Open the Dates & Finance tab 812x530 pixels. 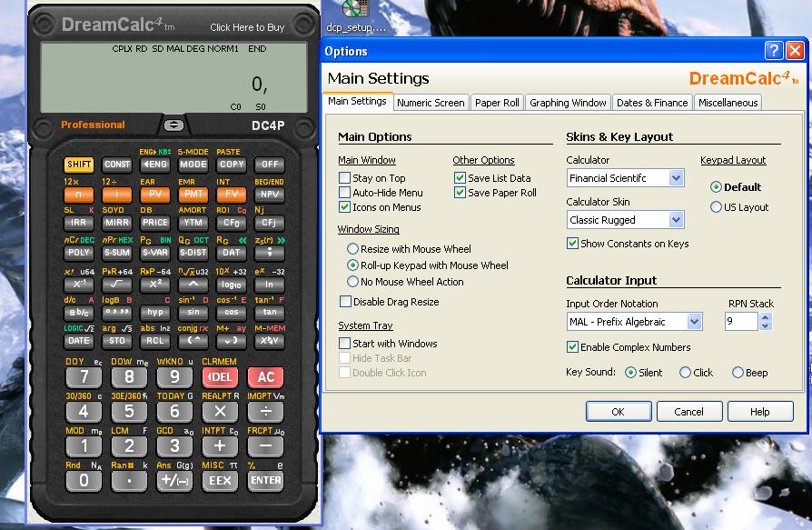pos(652,103)
